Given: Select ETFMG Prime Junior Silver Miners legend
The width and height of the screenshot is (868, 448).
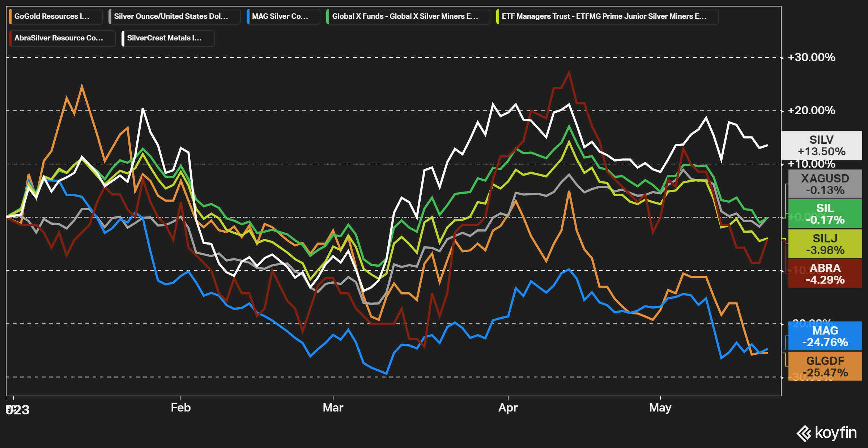Looking at the screenshot, I should 607,17.
